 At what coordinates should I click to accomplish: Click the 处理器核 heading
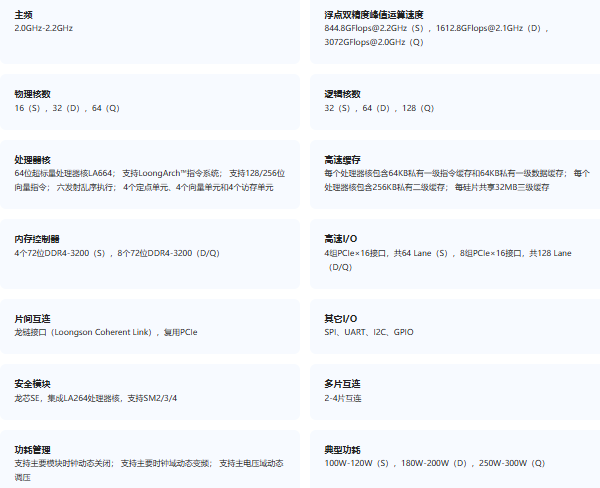(x=33, y=159)
